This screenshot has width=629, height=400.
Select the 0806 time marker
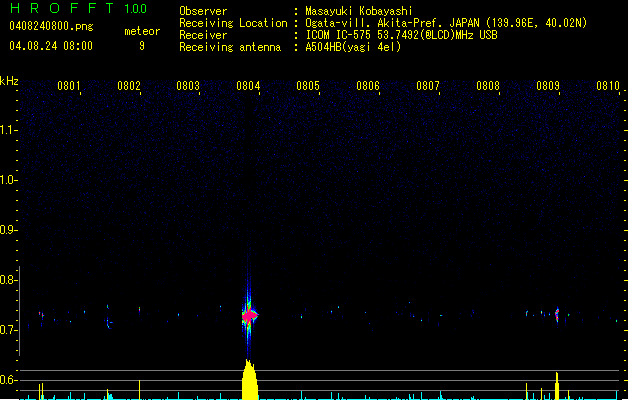368,87
